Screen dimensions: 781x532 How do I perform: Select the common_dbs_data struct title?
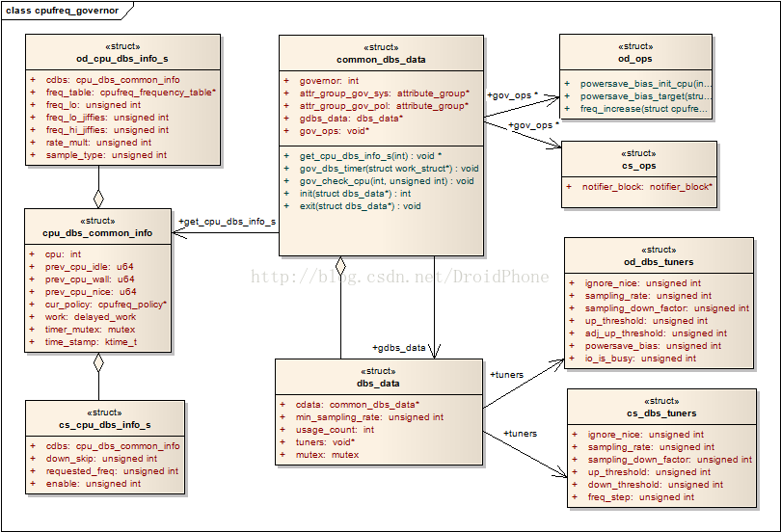tap(381, 60)
